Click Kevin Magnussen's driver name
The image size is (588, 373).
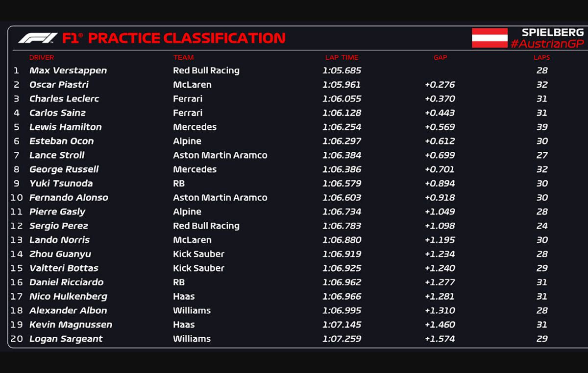[71, 325]
